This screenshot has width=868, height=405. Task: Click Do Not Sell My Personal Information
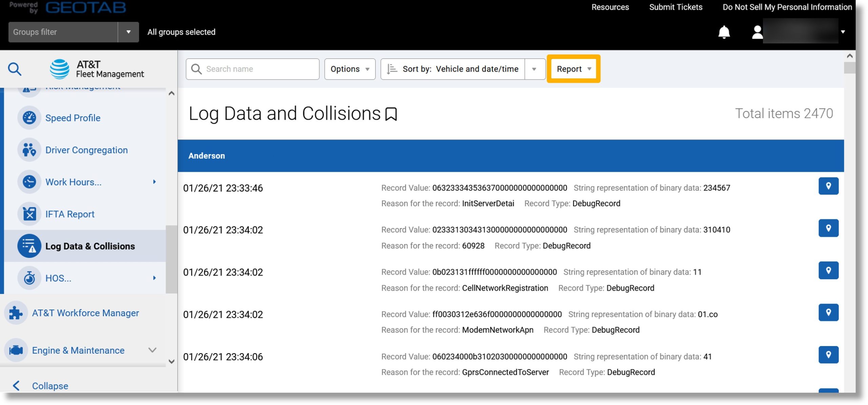pyautogui.click(x=787, y=7)
